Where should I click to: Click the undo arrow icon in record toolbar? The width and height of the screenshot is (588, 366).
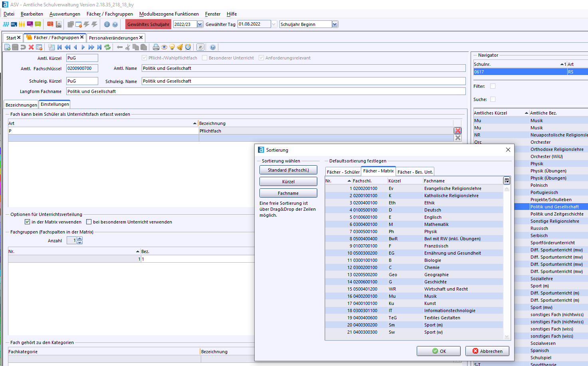[23, 47]
